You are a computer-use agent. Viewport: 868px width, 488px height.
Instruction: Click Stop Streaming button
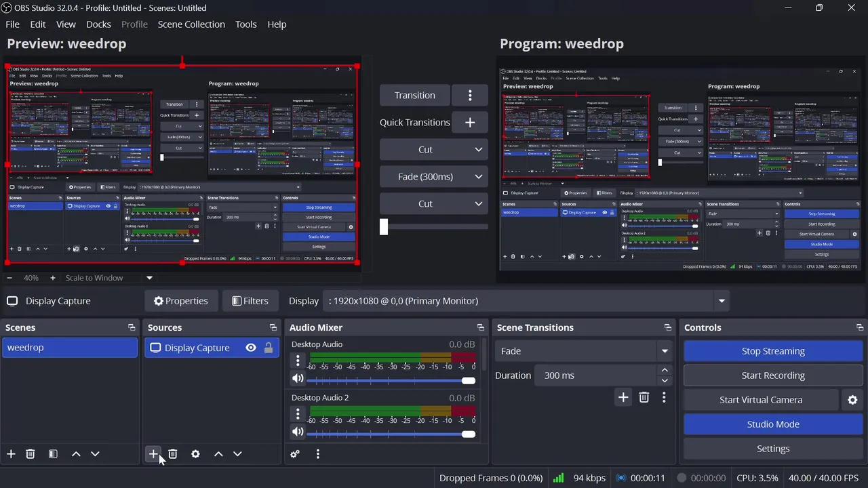coord(773,351)
